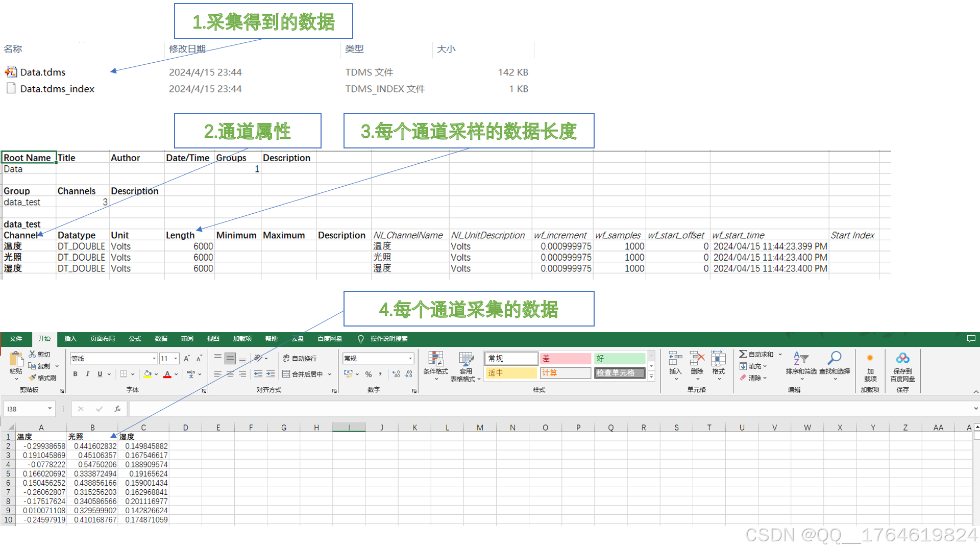The height and width of the screenshot is (551, 980).
Task: Toggle italic formatting
Action: 88,374
